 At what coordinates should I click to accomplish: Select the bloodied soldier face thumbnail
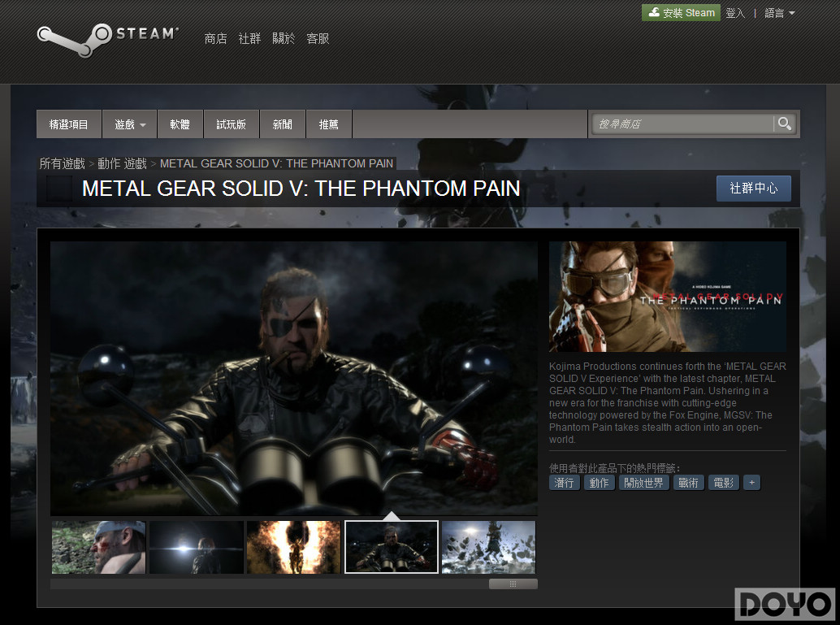point(98,547)
